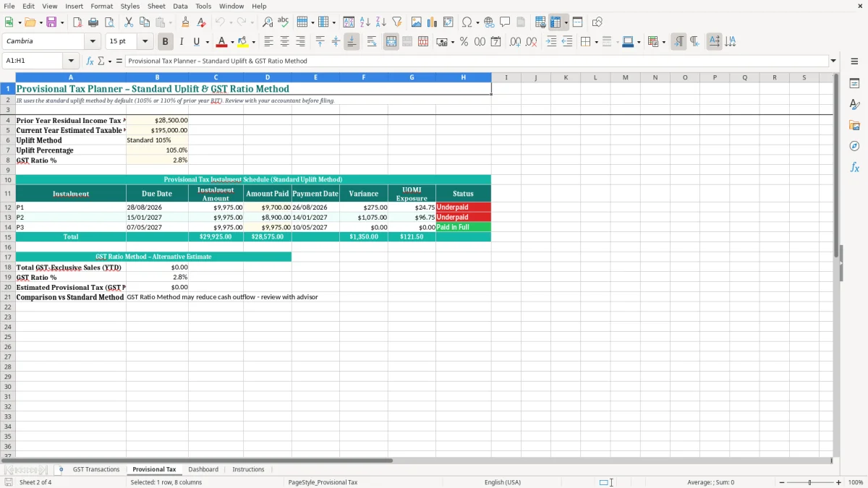Sort ascending

(x=365, y=22)
